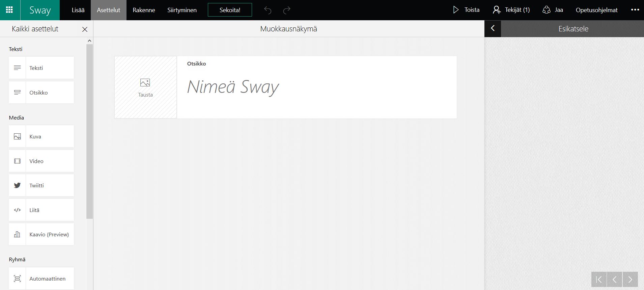Undo the last action arrow
Screen dimensions: 644x290
click(x=268, y=10)
